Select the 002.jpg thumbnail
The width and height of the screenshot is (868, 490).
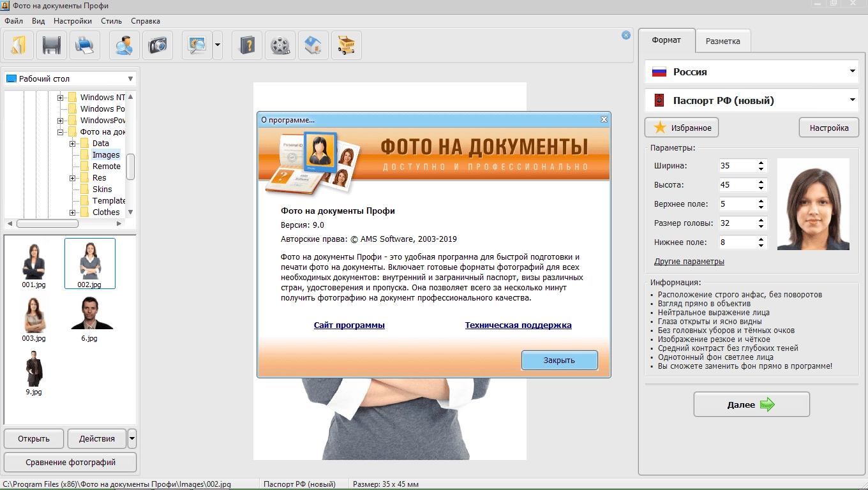(x=89, y=264)
